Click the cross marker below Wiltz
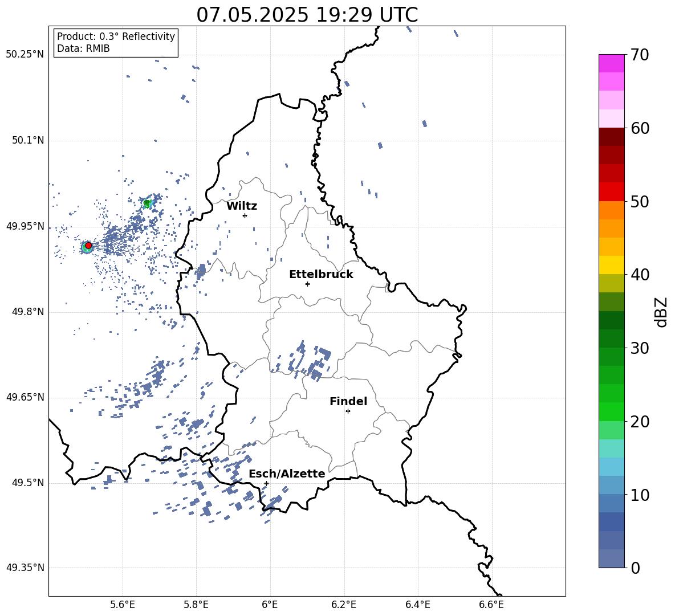675x616 pixels. click(245, 215)
